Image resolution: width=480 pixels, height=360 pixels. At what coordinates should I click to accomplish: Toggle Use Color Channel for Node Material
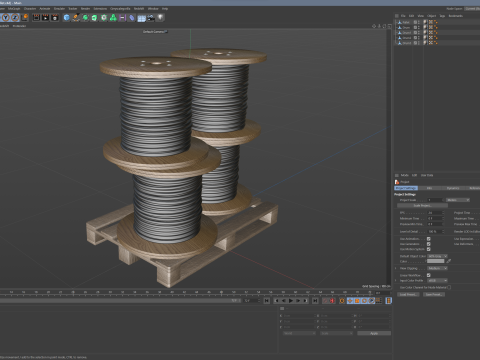449,287
